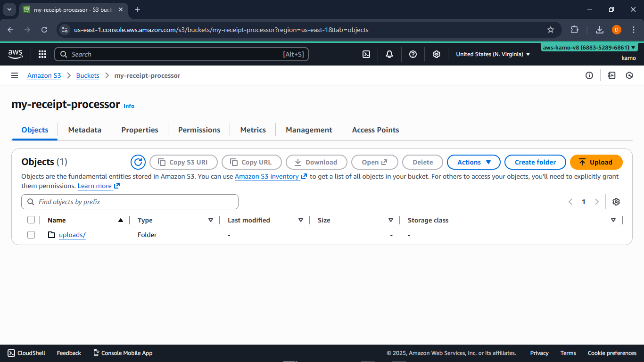The height and width of the screenshot is (362, 644).
Task: Switch to the Management tab
Action: [308, 130]
